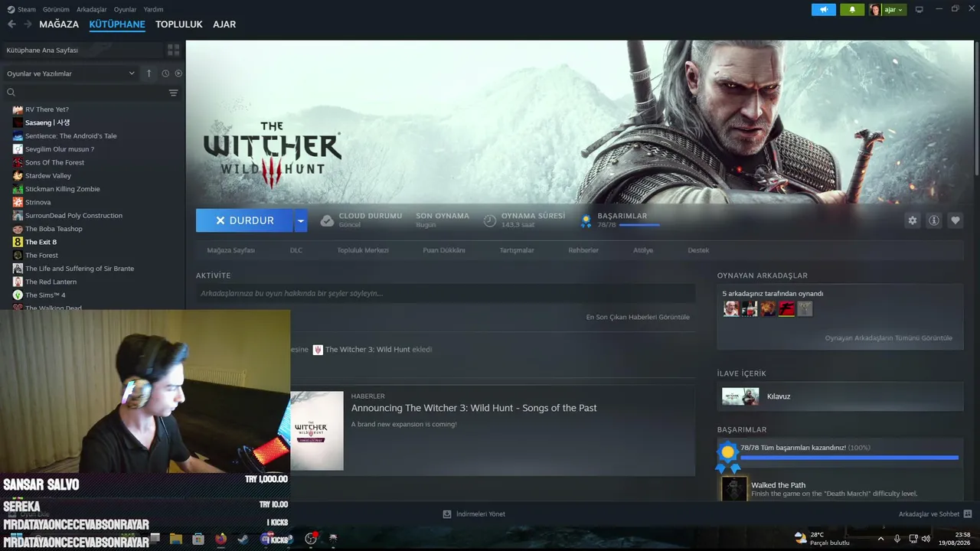Open the Friends and Chat icon
This screenshot has height=551, width=980.
point(968,514)
